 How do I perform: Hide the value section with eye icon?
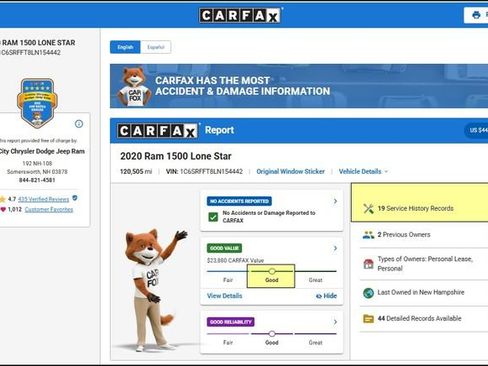[x=326, y=296]
